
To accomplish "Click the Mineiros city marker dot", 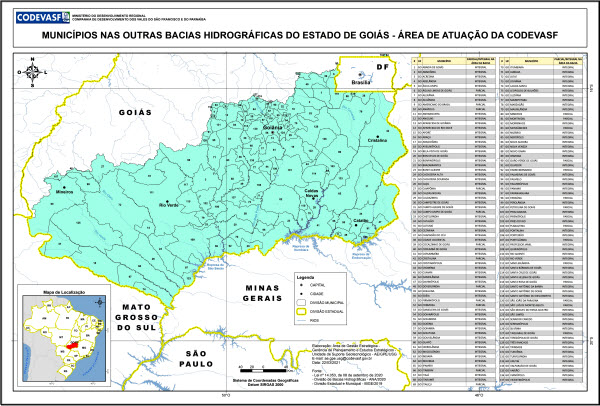I will [64, 188].
